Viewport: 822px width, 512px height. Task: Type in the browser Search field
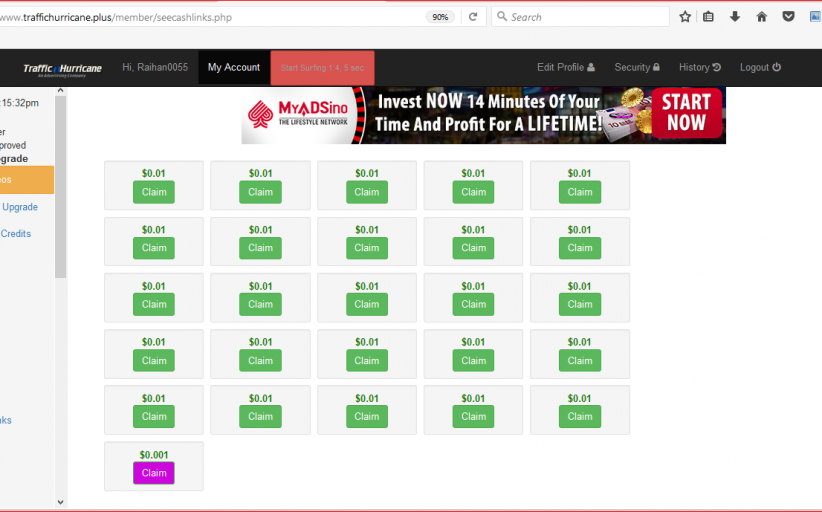coord(585,17)
